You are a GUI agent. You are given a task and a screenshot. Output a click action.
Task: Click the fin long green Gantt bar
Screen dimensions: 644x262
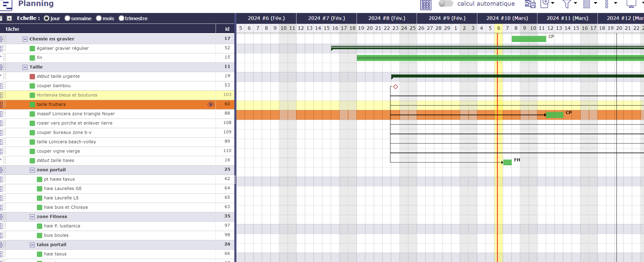pyautogui.click(x=500, y=58)
